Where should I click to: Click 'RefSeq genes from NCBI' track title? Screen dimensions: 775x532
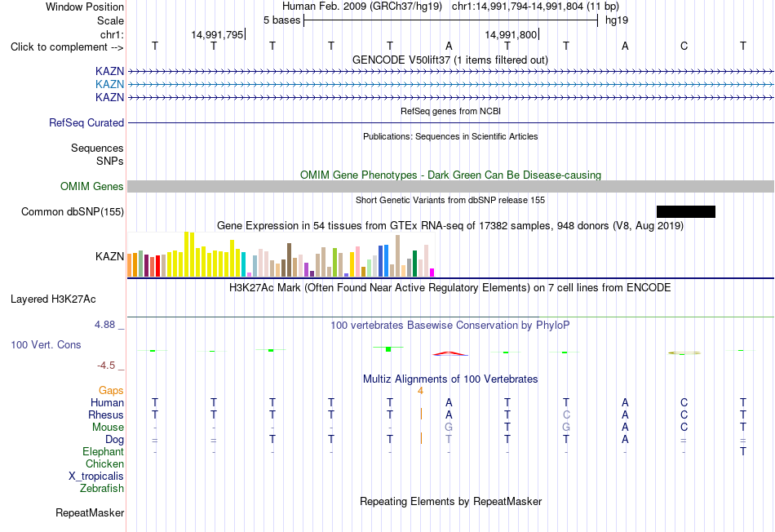pos(450,111)
